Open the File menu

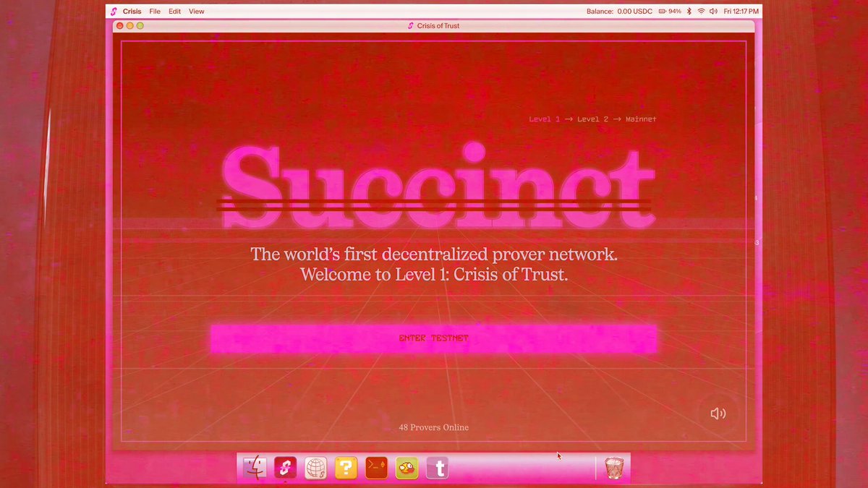click(155, 12)
